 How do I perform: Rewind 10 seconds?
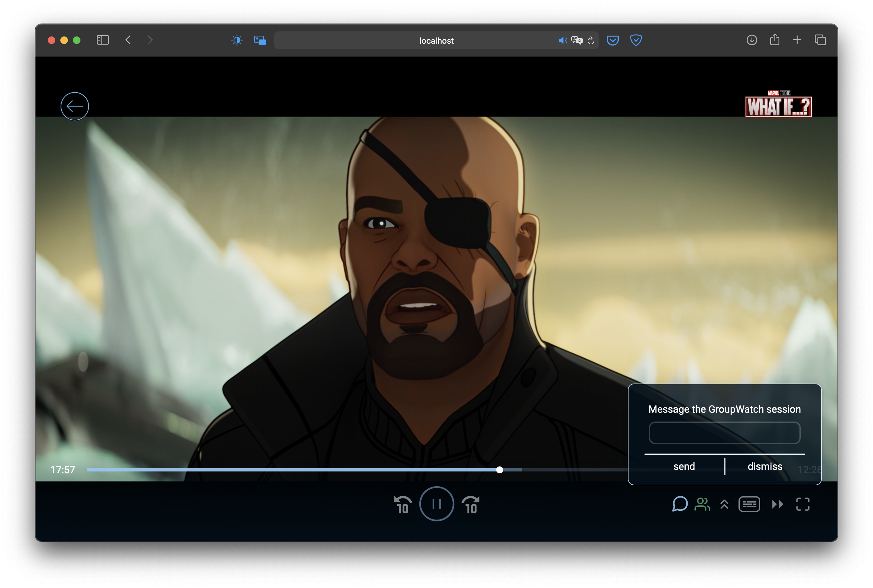(403, 505)
